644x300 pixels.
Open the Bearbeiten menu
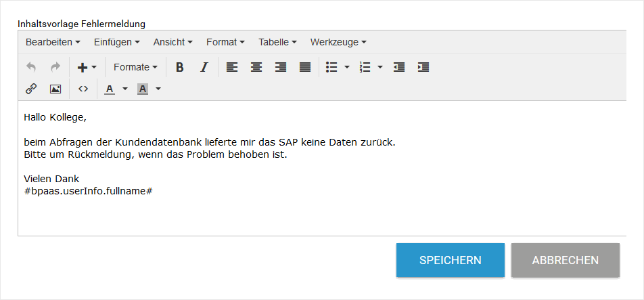coord(53,42)
